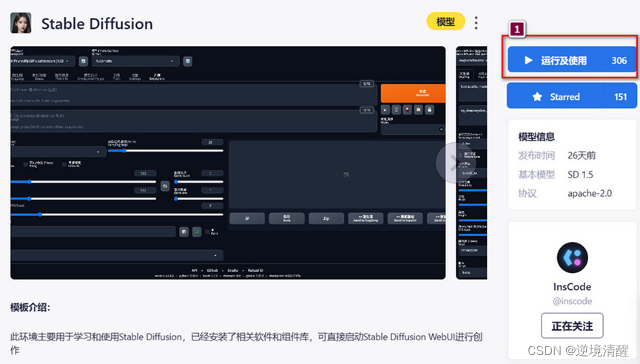The height and width of the screenshot is (364, 640).
Task: Toggle the Hires. fix checkbox
Action: tap(64, 164)
